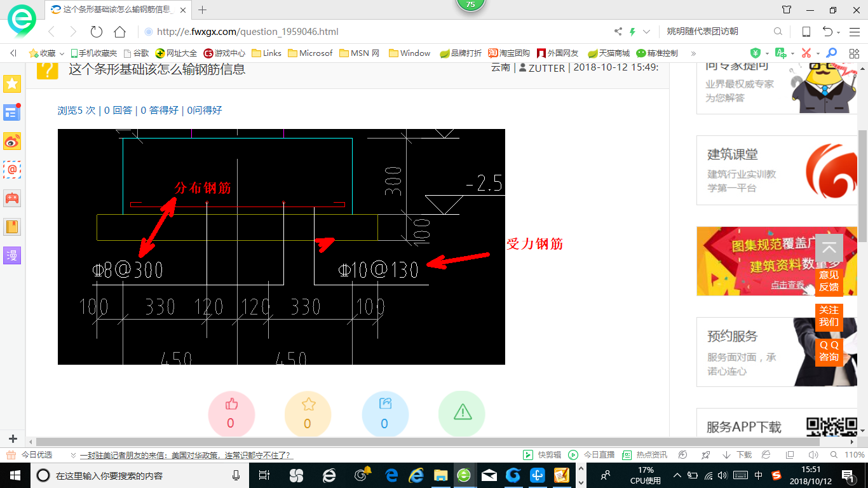Open the 网址大全 bookmark
The image size is (868, 488).
click(176, 53)
